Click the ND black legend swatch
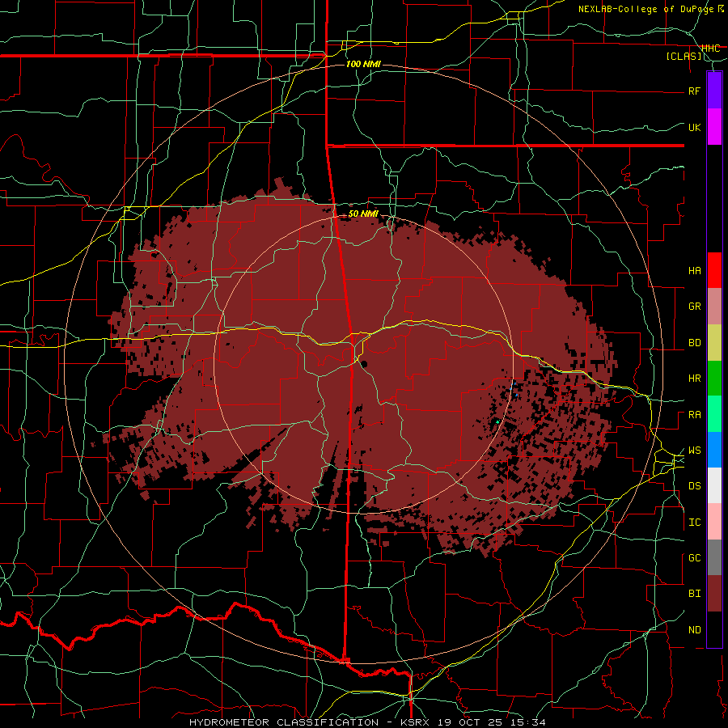Screen dimensions: 728x728 click(x=714, y=629)
